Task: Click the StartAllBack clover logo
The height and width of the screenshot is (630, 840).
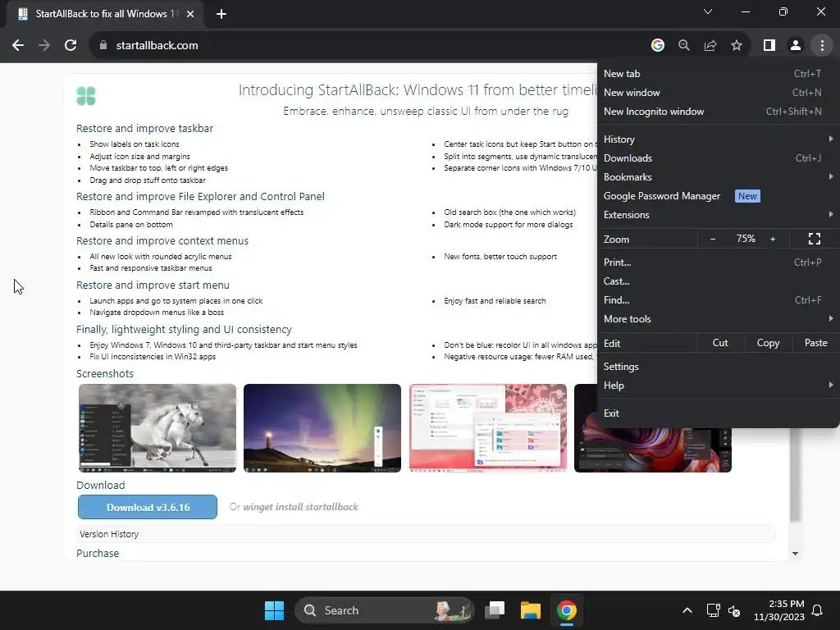Action: pos(85,97)
